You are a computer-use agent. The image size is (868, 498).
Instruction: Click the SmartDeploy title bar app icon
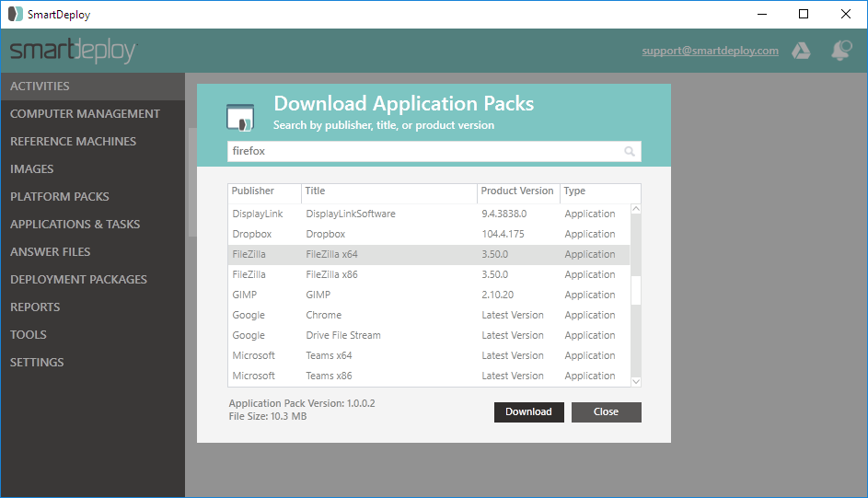(16, 14)
